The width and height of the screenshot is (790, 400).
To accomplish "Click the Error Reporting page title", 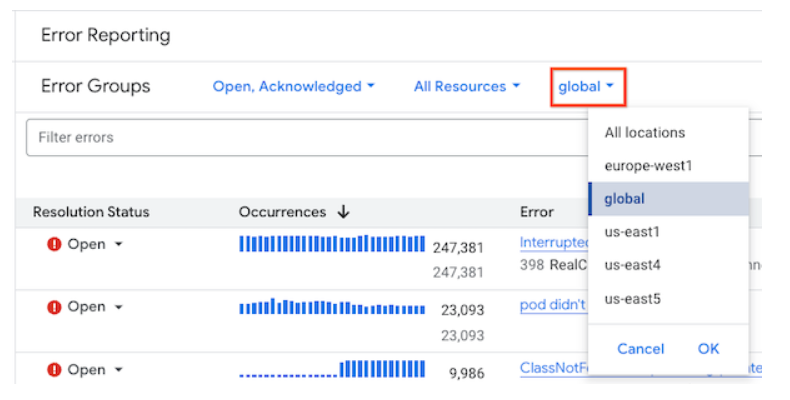I will tap(106, 36).
